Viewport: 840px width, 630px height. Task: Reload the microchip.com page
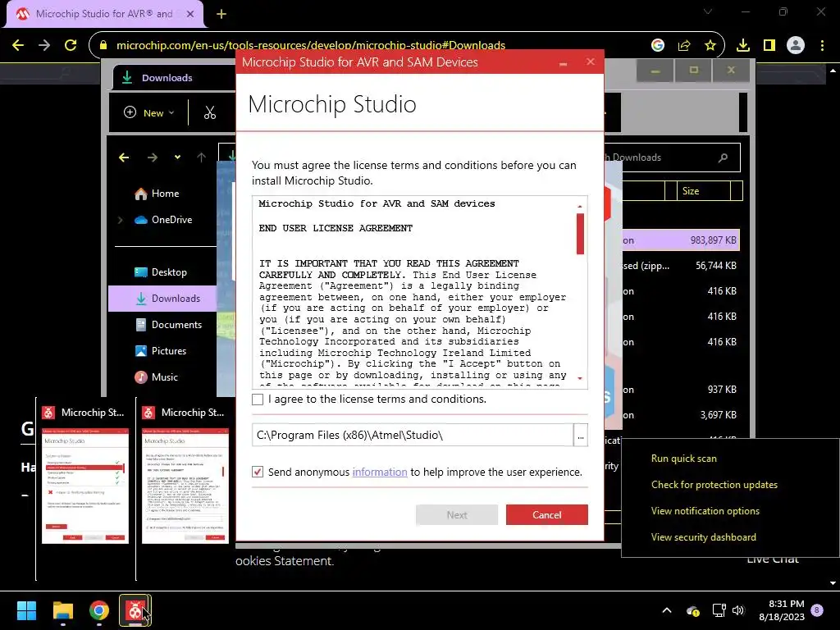(x=71, y=46)
